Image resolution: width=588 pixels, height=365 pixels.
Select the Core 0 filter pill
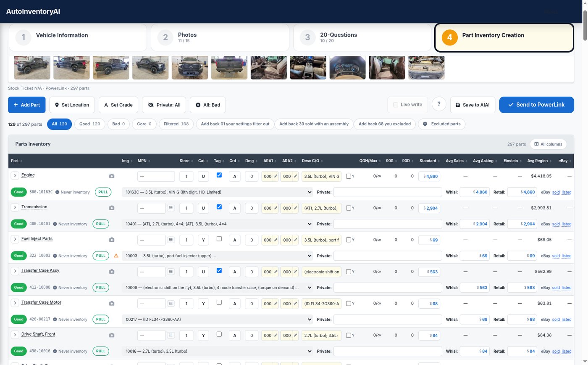coord(144,124)
